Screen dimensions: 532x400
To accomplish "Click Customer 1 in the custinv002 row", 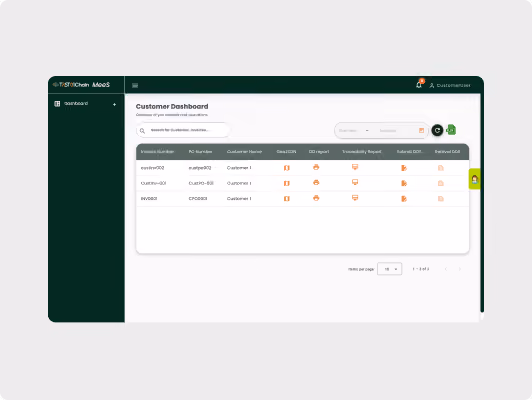I will click(239, 168).
